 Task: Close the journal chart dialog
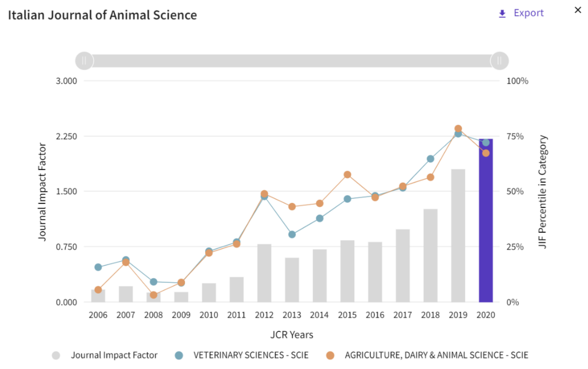pyautogui.click(x=578, y=10)
